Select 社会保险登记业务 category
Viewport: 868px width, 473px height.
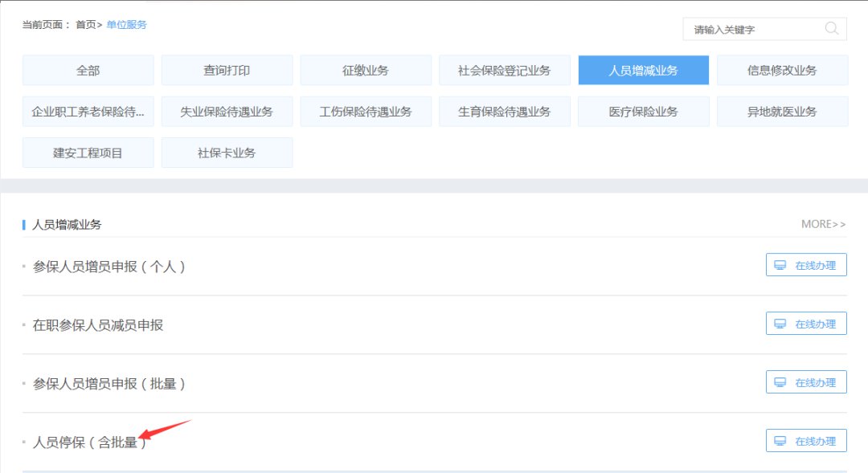tap(505, 71)
